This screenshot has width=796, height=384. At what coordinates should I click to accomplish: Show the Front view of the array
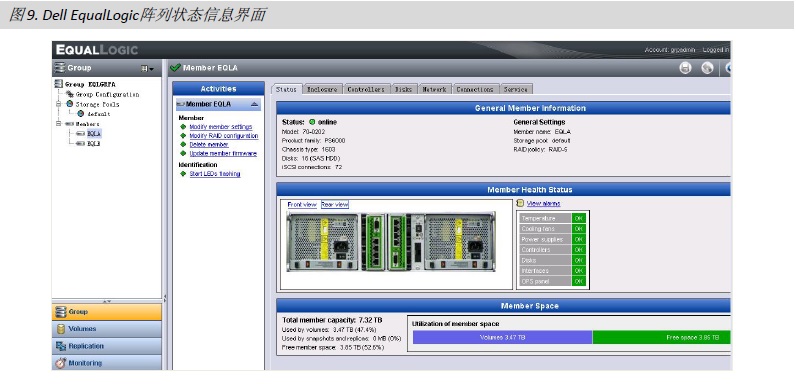[x=302, y=204]
